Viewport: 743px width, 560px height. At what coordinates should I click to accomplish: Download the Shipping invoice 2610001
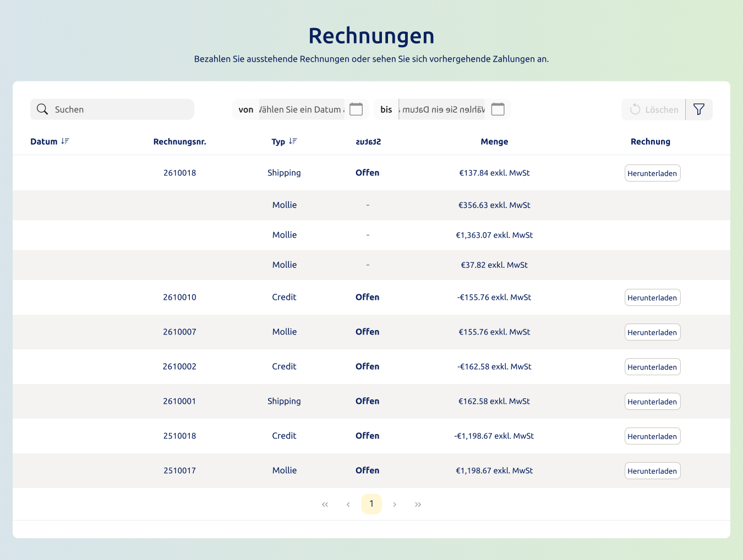coord(652,401)
